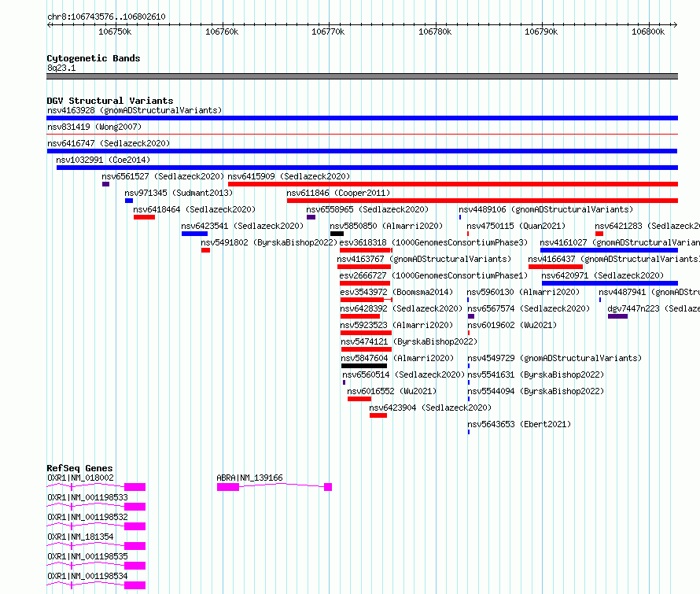Click nsv4489106 gnomADStructuralVariants label
Screen dimensions: 700x594
[x=546, y=209]
